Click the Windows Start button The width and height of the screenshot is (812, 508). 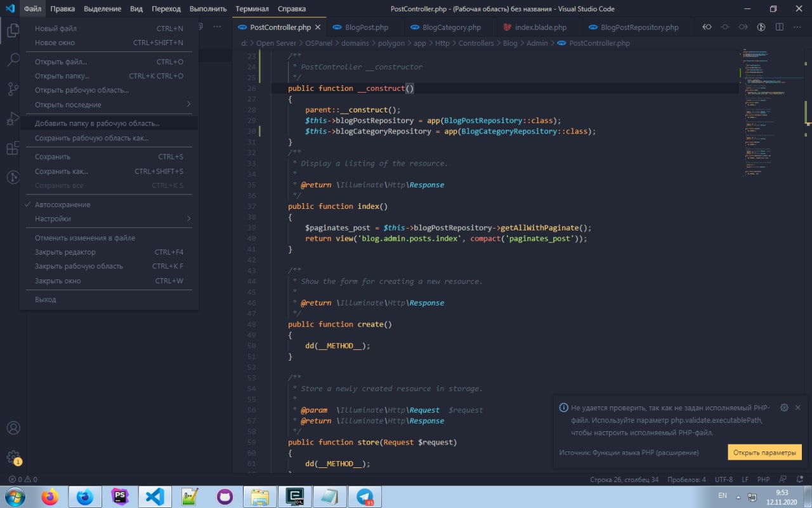14,497
